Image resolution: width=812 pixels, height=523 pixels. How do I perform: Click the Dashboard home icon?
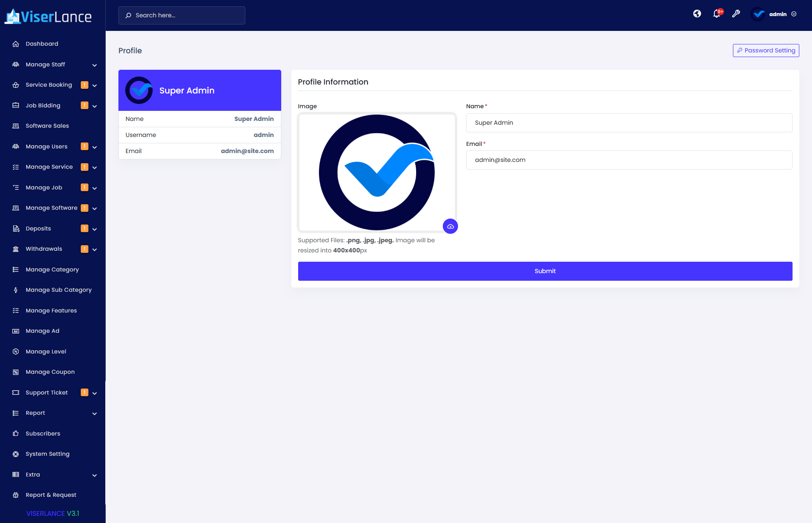[x=16, y=44]
